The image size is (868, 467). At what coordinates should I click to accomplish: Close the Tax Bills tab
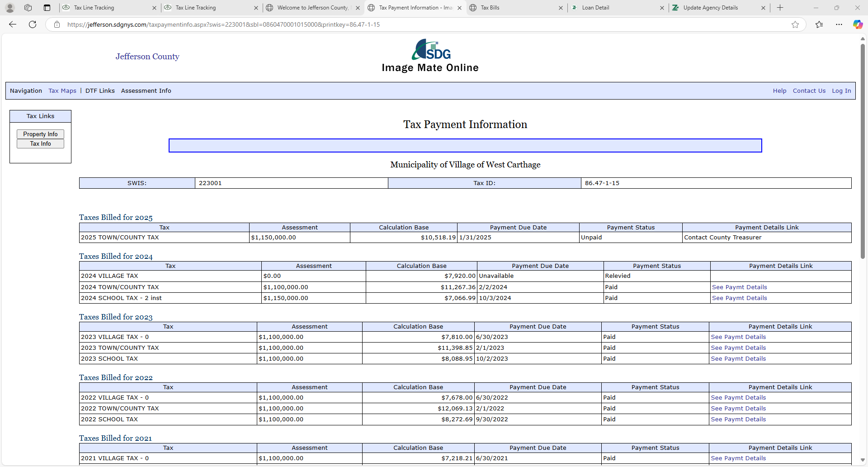click(x=561, y=8)
